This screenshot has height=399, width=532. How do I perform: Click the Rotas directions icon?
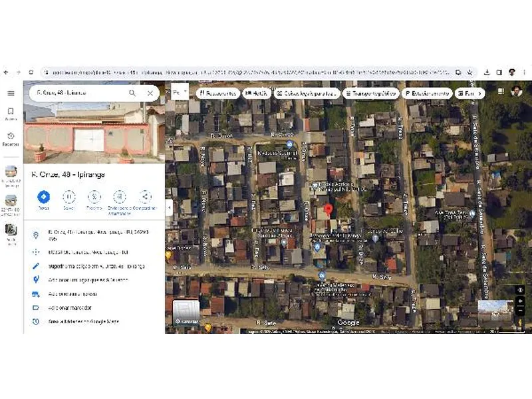click(x=43, y=198)
